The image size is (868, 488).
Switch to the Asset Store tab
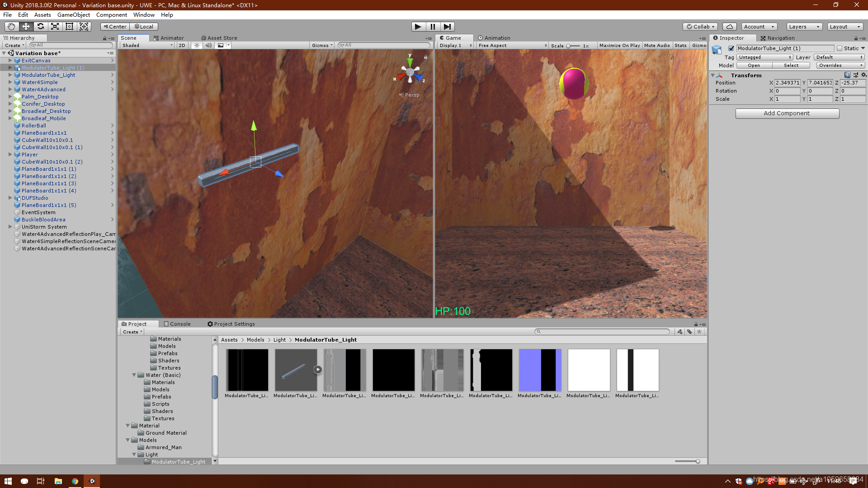tap(219, 38)
